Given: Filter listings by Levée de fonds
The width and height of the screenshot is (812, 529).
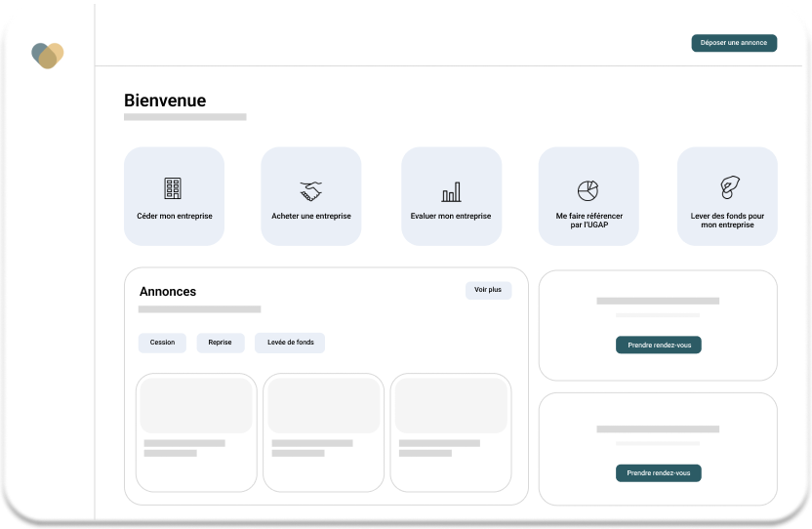Looking at the screenshot, I should pos(290,343).
